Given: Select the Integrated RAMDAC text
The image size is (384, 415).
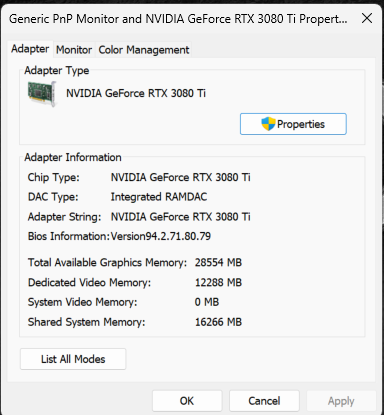Looking at the screenshot, I should pos(159,197).
